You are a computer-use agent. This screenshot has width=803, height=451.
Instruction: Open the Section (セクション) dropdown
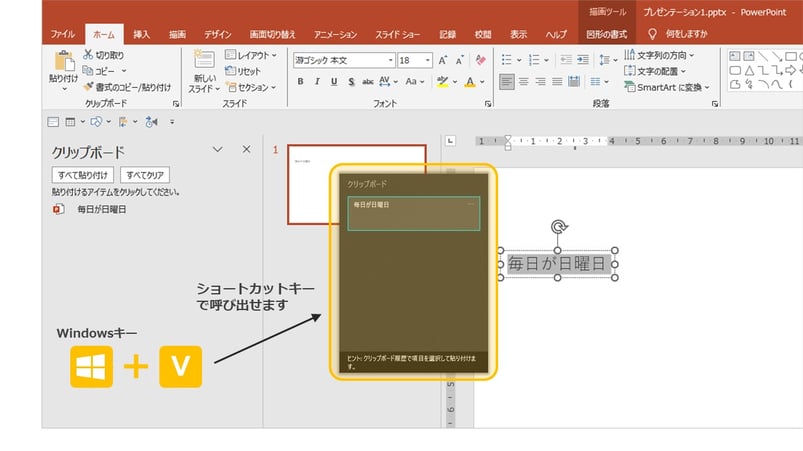pyautogui.click(x=251, y=88)
